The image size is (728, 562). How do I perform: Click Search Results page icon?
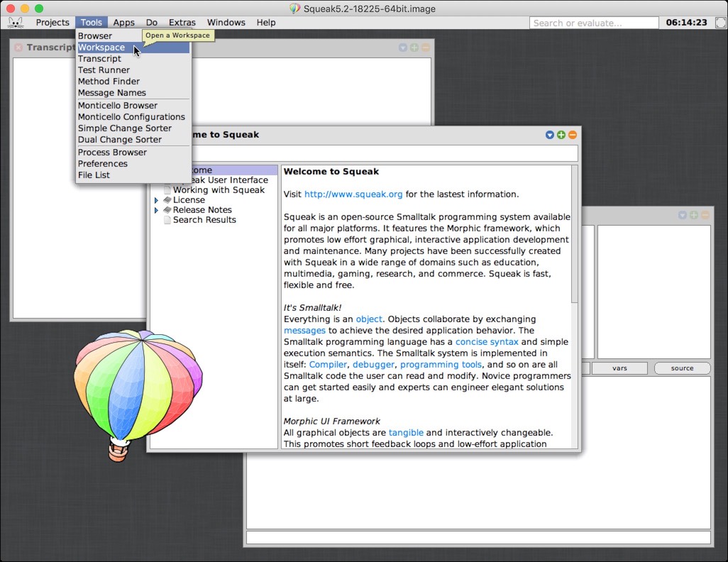[x=167, y=220]
